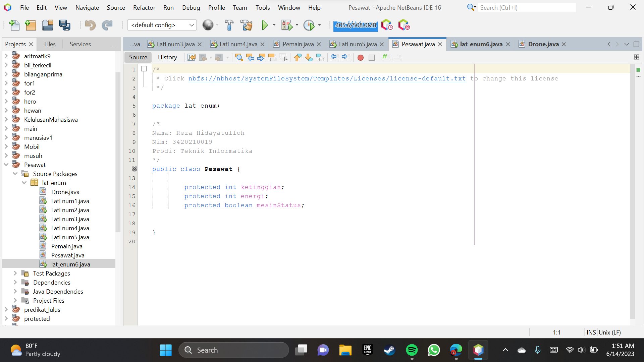The width and height of the screenshot is (644, 362).
Task: Toggle INS insert mode in status bar
Action: [x=591, y=332]
